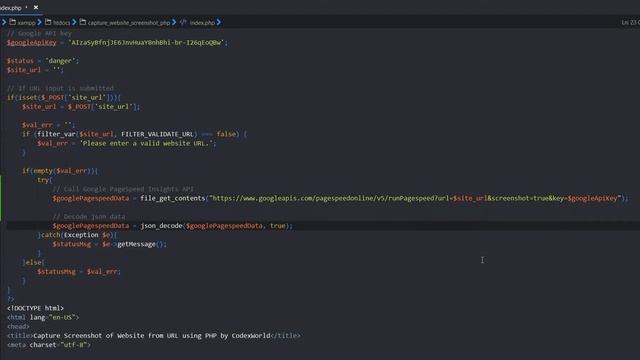The height and width of the screenshot is (360, 640).
Task: Click the <head> tag line
Action: 18,327
